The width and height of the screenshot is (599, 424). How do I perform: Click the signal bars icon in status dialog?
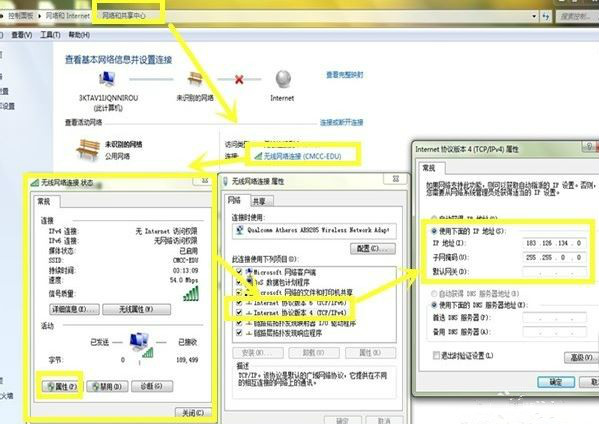191,293
